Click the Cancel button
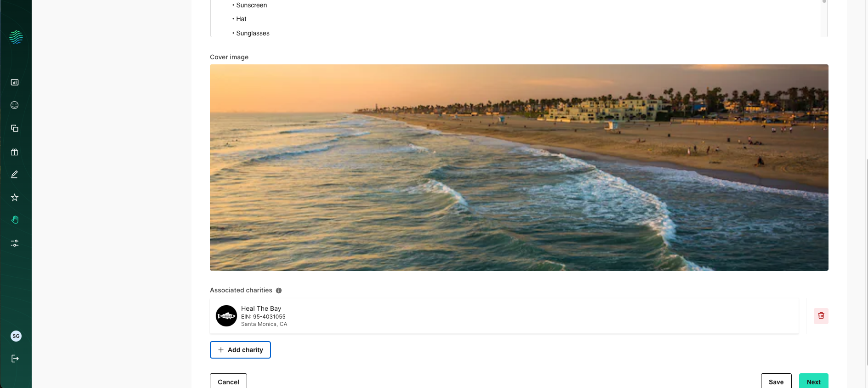 point(228,382)
